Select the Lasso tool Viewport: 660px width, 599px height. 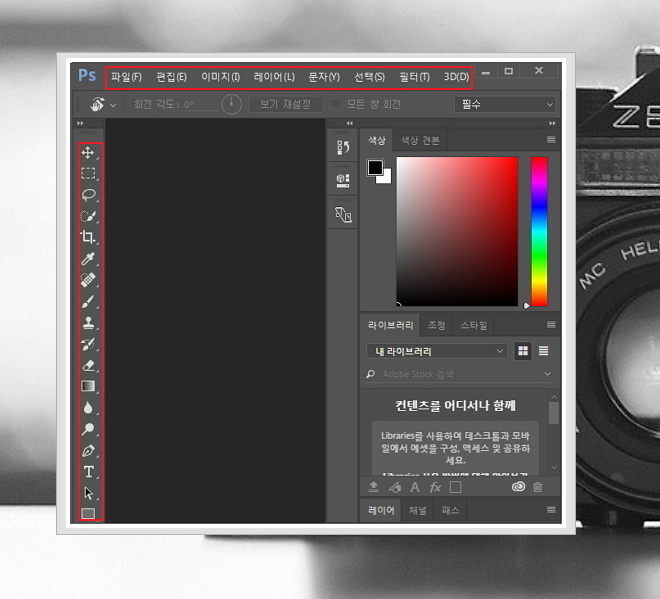(88, 195)
